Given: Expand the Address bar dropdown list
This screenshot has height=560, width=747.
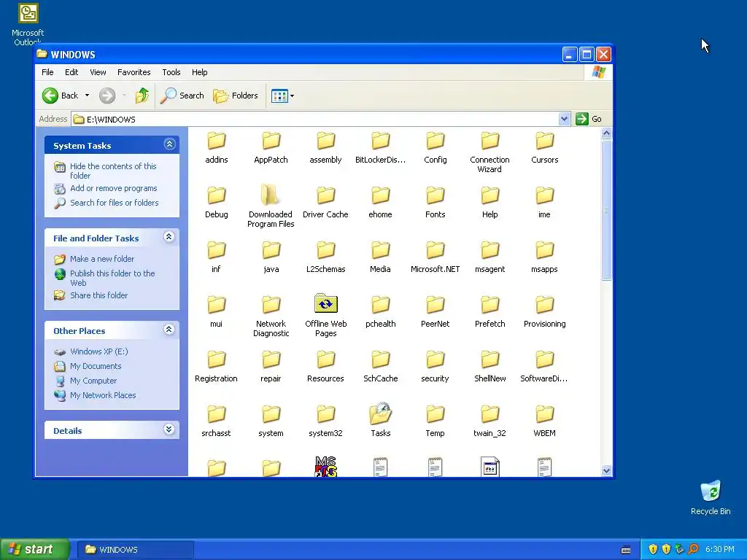Looking at the screenshot, I should tap(564, 119).
